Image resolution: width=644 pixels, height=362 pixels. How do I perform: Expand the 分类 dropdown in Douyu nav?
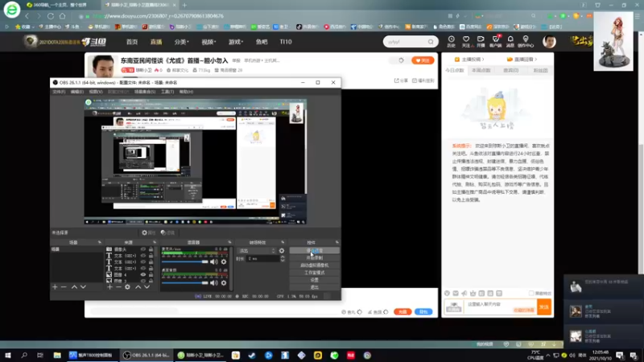[182, 42]
